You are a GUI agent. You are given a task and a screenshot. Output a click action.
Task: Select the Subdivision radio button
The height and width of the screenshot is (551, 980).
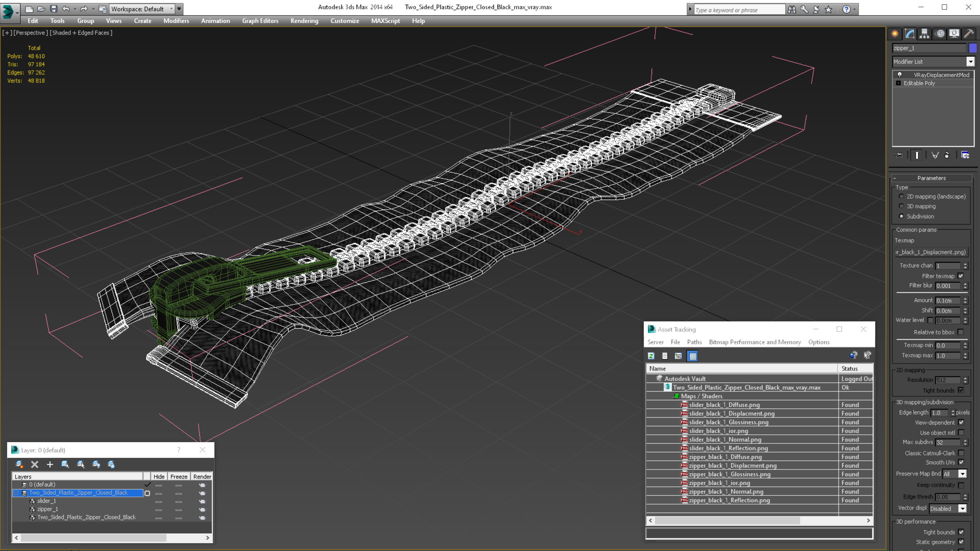click(901, 216)
